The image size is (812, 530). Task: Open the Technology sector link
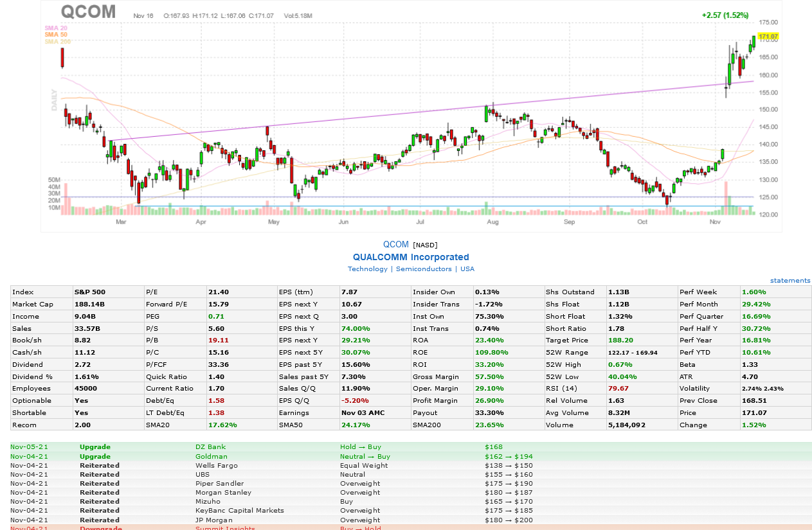[x=367, y=269]
